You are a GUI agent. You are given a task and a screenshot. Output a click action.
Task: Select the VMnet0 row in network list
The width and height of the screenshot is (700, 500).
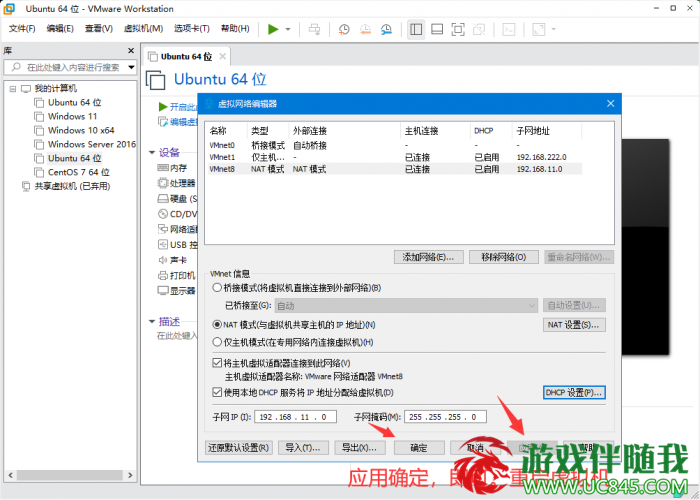tap(395, 145)
